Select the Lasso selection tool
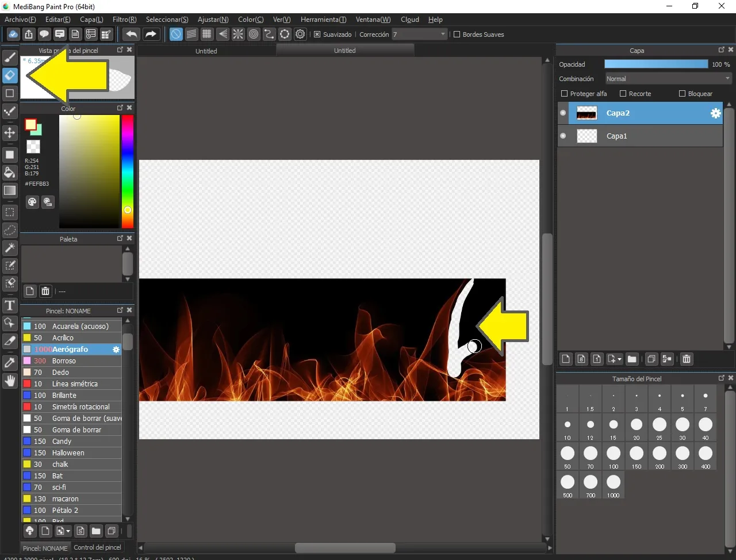Image resolution: width=736 pixels, height=560 pixels. point(10,230)
